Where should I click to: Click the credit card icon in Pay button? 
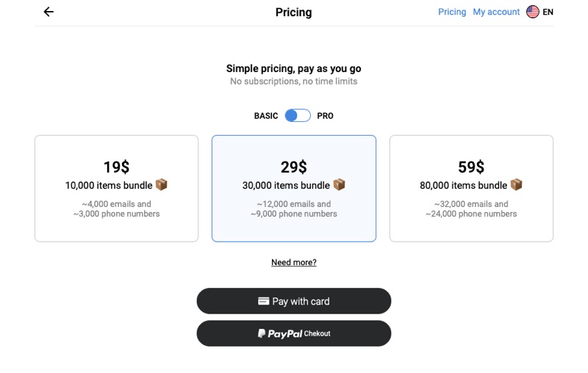264,301
